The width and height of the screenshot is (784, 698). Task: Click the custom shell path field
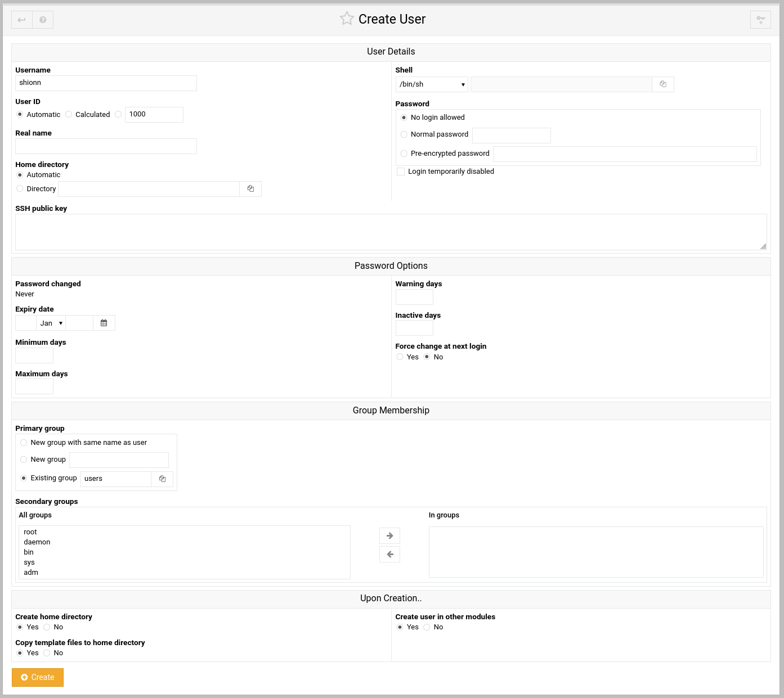pos(561,84)
